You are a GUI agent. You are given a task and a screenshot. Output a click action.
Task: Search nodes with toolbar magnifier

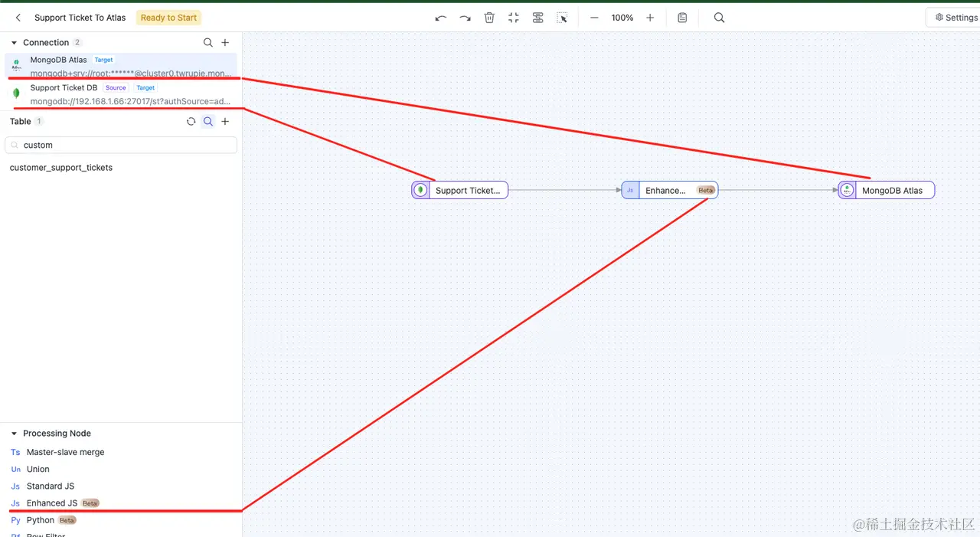(719, 18)
